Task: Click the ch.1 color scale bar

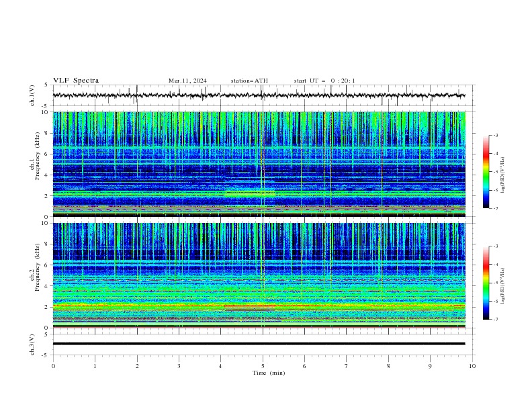Action: click(x=486, y=172)
